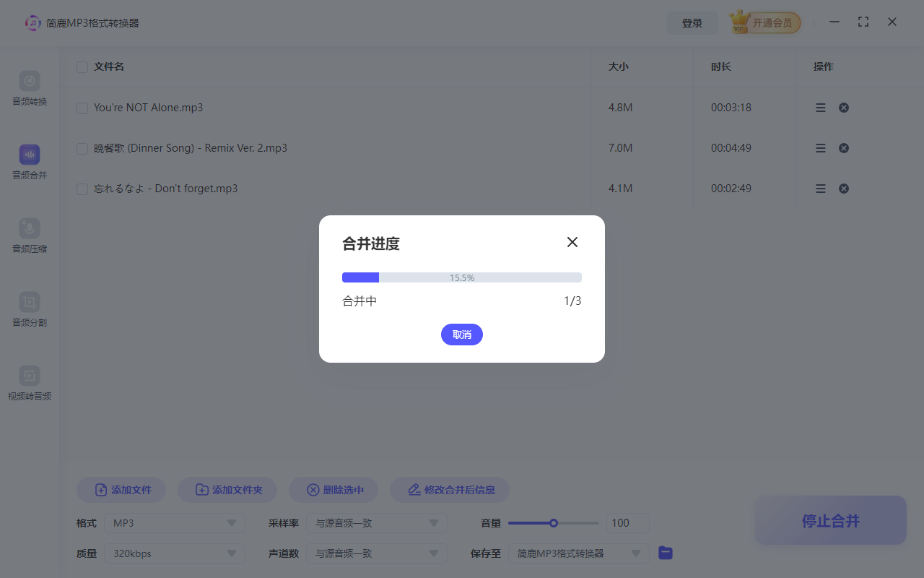
Task: Click the volume value field showing 100
Action: pyautogui.click(x=628, y=523)
